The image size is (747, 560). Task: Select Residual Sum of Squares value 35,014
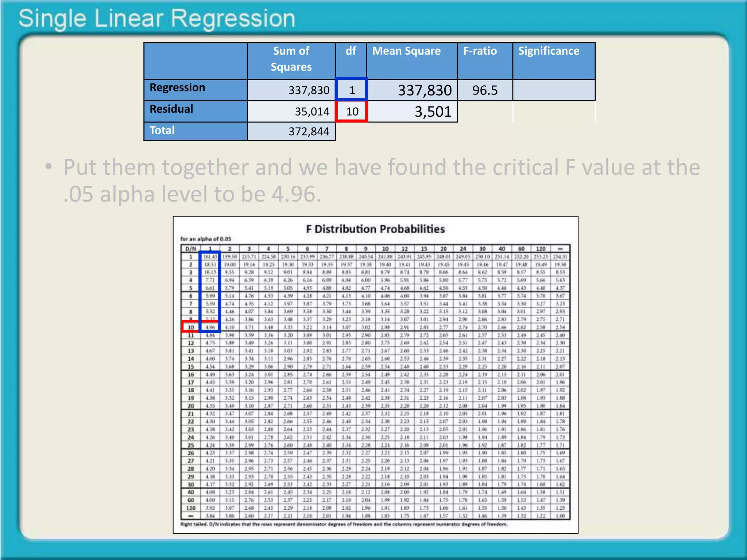coord(312,111)
